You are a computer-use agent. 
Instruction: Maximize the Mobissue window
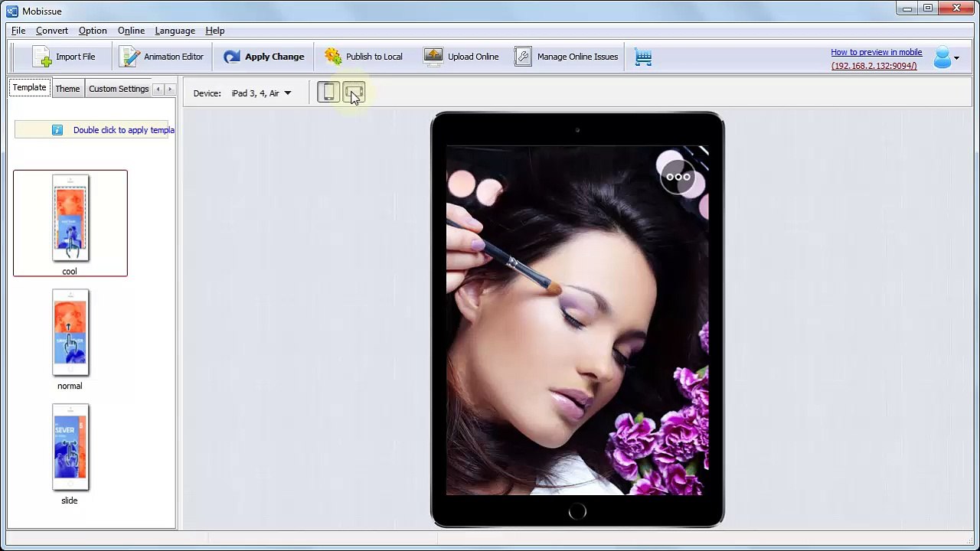pos(928,8)
